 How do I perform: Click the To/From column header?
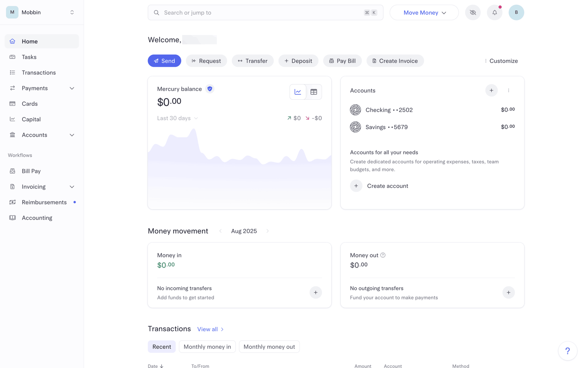[200, 366]
